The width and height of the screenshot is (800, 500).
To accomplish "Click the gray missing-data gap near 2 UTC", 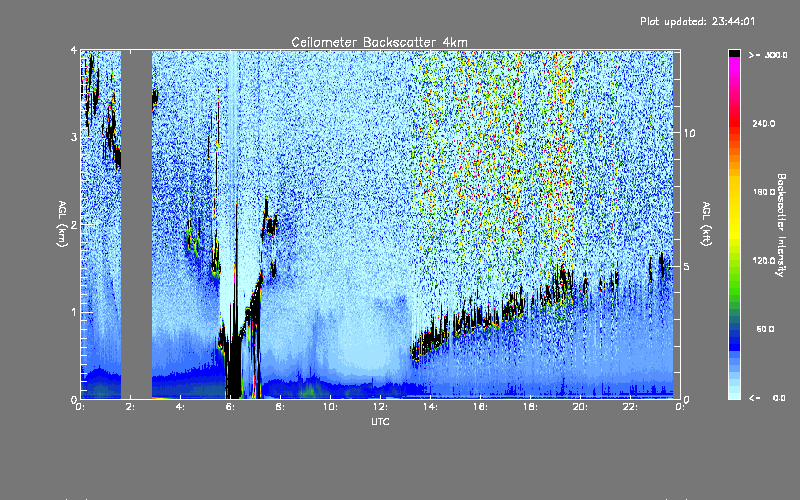I will 137,224.
